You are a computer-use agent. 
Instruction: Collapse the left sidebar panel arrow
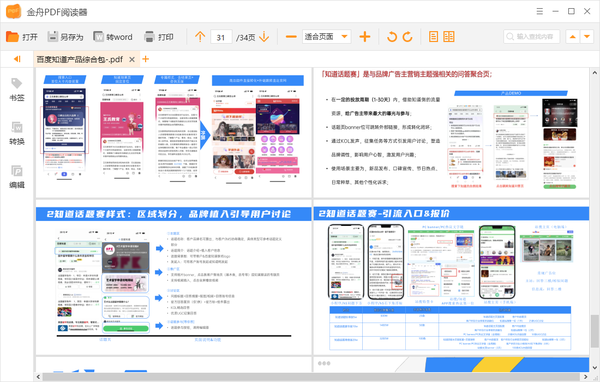click(x=17, y=59)
